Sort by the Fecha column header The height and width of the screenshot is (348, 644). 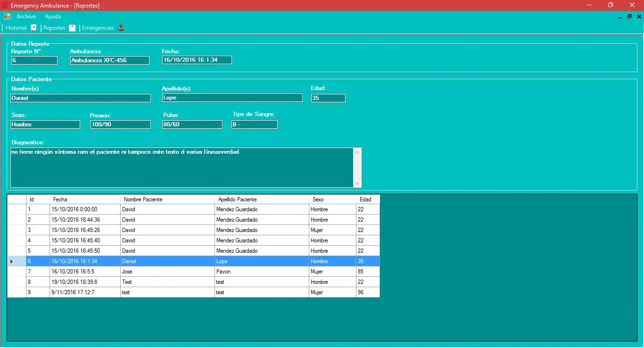point(85,199)
